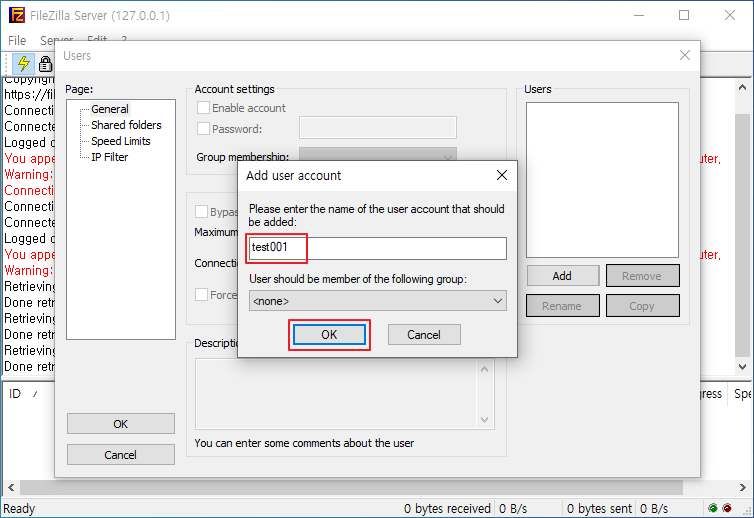
Task: Click the empty Users list box
Action: [x=602, y=180]
